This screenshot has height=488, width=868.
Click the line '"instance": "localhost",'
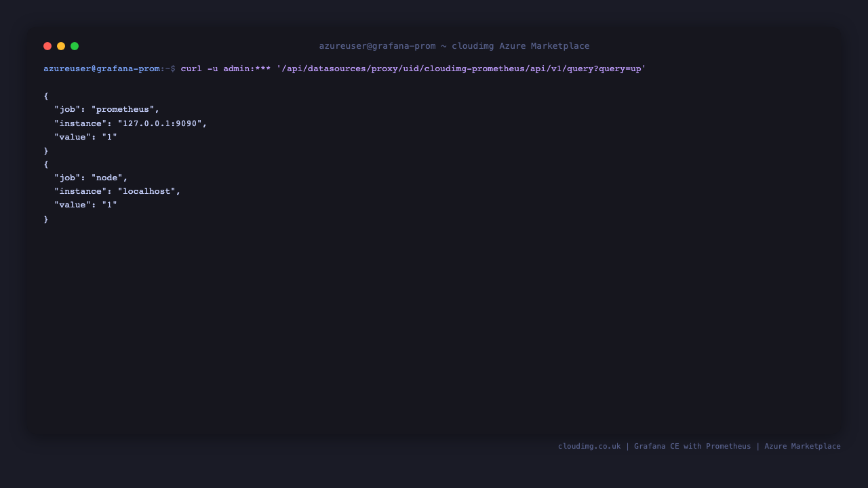click(117, 191)
